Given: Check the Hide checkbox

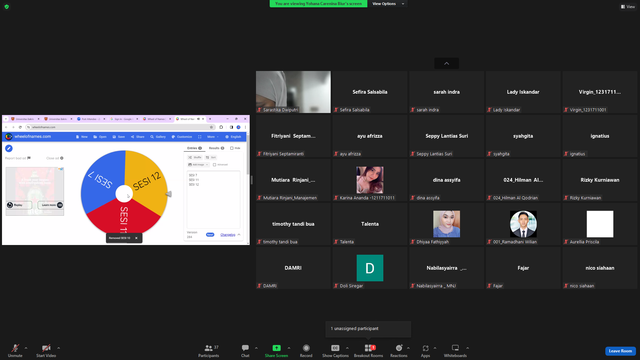Looking at the screenshot, I should pos(232,148).
